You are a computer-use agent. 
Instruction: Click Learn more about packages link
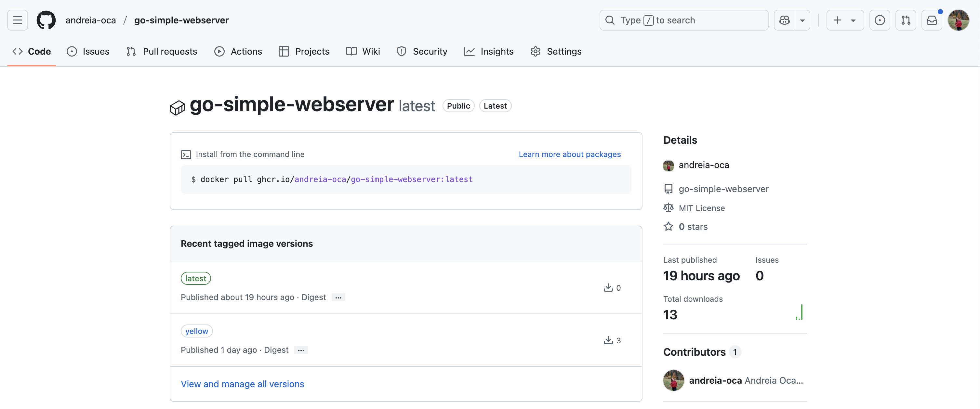[570, 154]
